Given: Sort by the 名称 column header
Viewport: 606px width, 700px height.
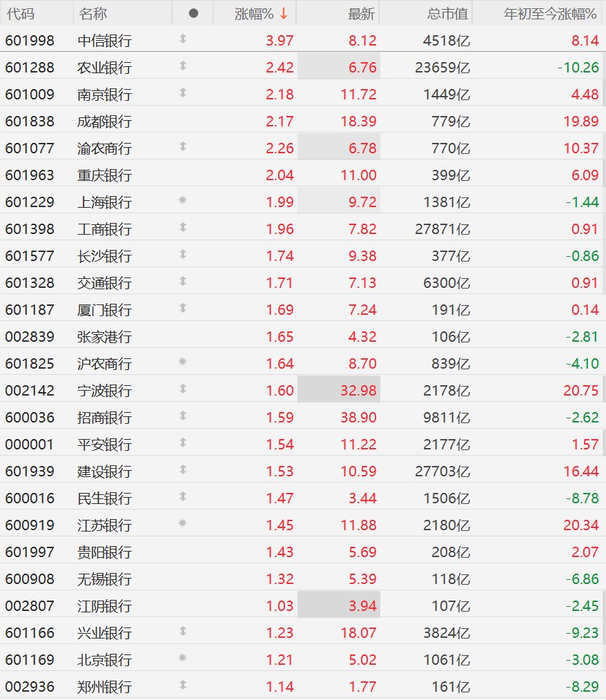Looking at the screenshot, I should [92, 14].
